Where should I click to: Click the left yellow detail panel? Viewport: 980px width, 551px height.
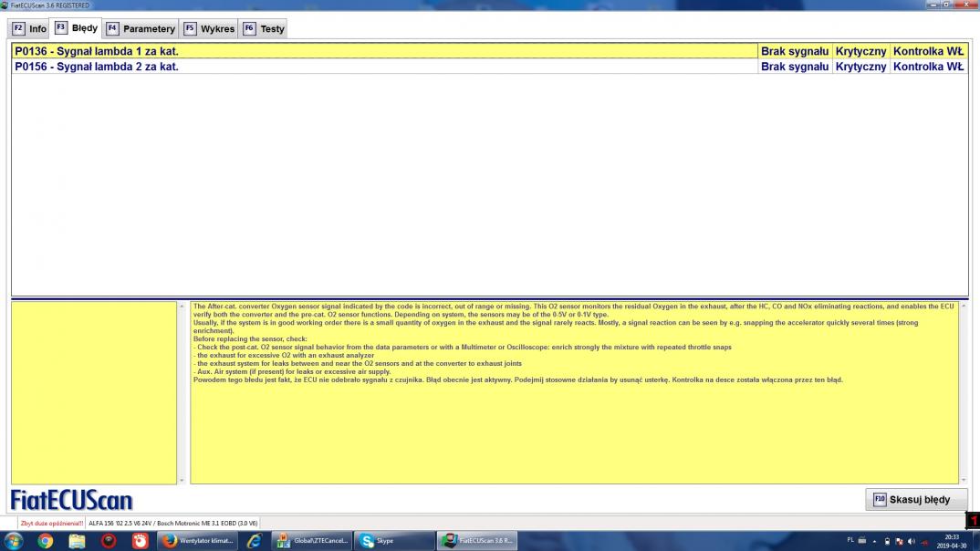[94, 393]
